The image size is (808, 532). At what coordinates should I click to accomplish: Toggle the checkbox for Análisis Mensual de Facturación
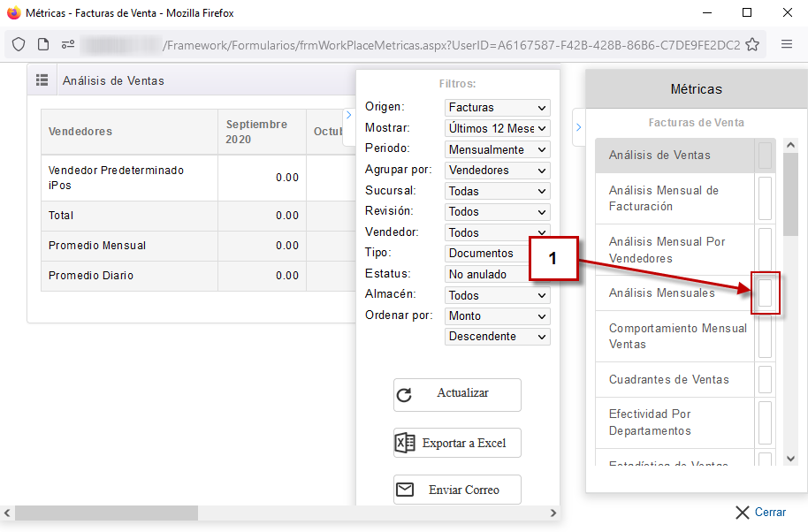[x=766, y=198]
